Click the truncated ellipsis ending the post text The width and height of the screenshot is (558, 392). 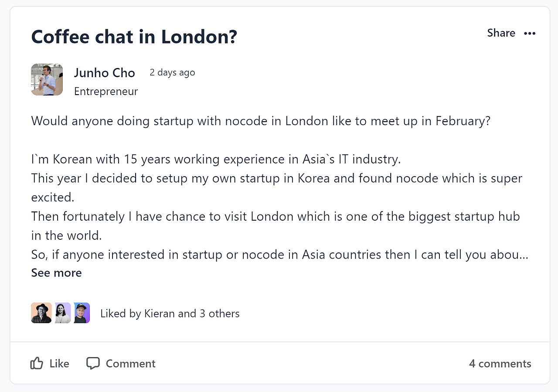[524, 255]
